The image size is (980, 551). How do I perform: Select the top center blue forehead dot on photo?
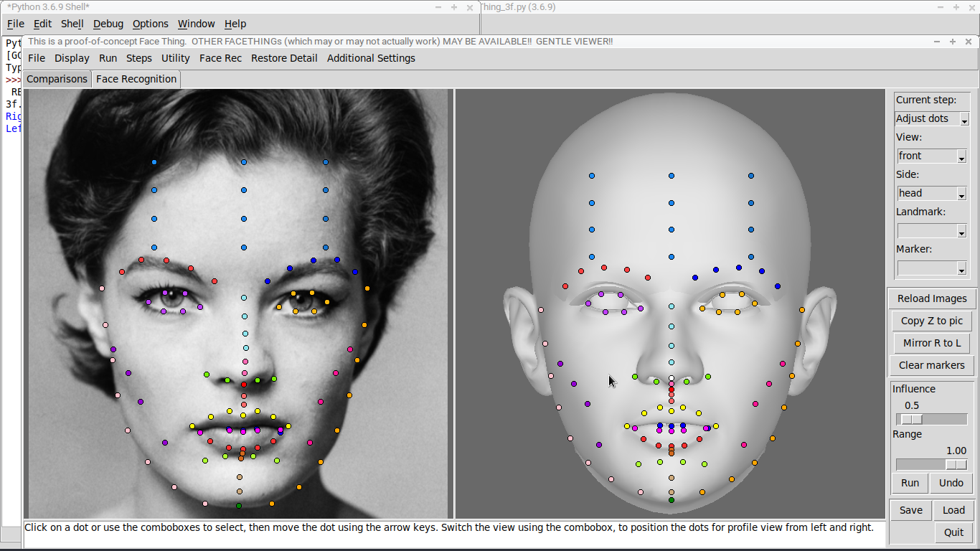(x=244, y=162)
